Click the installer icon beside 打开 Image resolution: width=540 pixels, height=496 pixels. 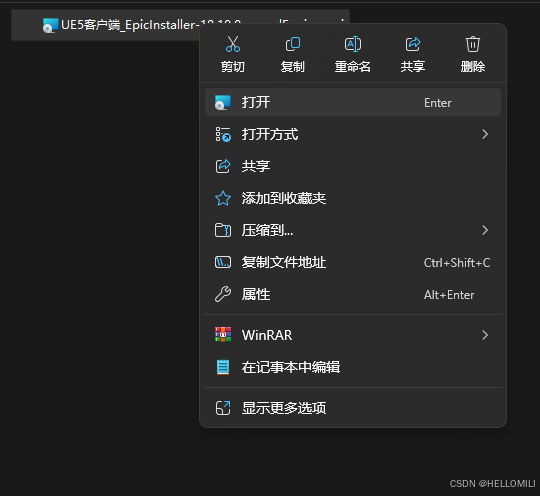[x=223, y=103]
